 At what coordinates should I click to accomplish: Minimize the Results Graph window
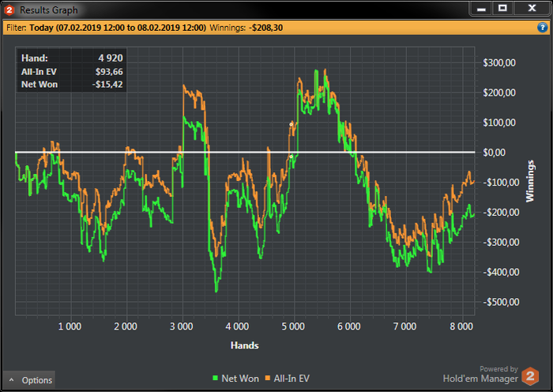[480, 8]
